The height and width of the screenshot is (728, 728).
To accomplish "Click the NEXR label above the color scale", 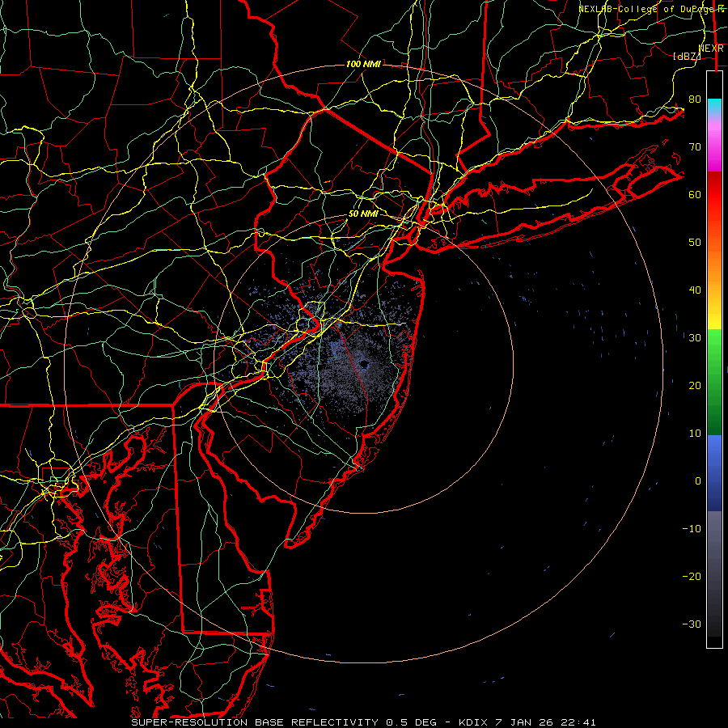I will pyautogui.click(x=711, y=49).
